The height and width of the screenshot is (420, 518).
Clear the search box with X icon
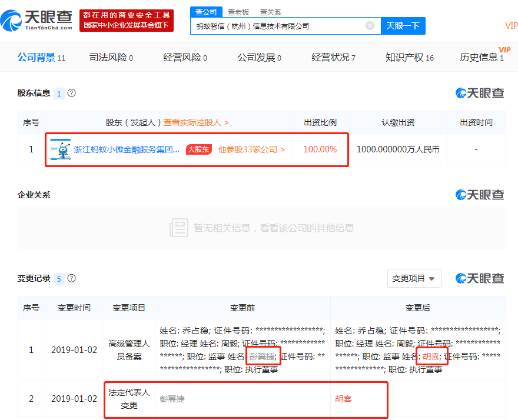(370, 26)
